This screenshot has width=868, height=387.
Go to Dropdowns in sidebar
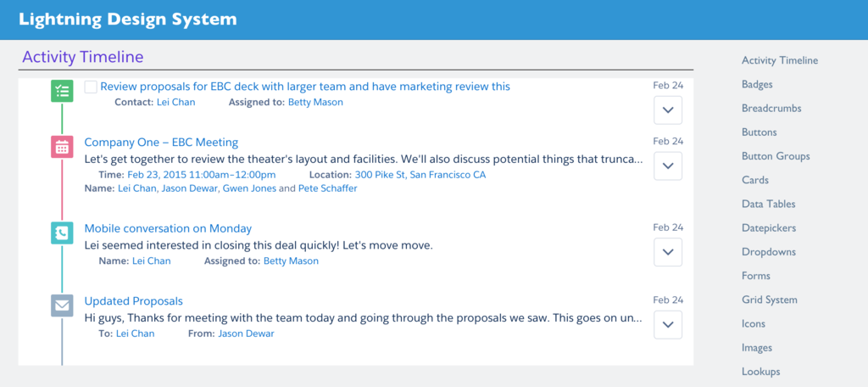(768, 252)
